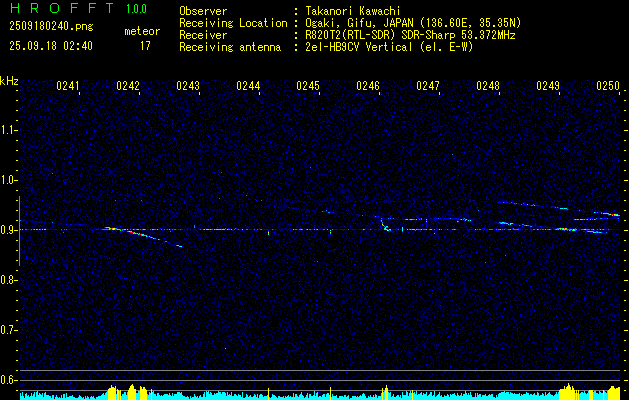Image resolution: width=629 pixels, height=400 pixels.
Task: Click the 0.7 frequency axis label
Action: coord(9,330)
